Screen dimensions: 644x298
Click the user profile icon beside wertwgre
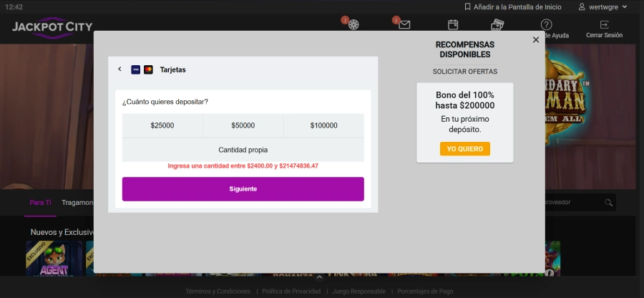click(x=582, y=7)
